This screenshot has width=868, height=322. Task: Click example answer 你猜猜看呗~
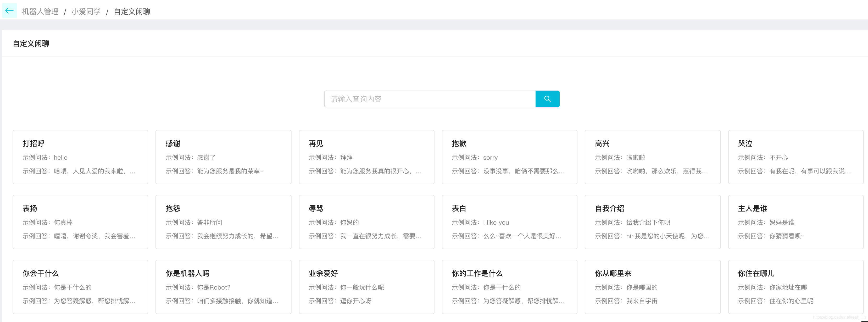click(786, 236)
